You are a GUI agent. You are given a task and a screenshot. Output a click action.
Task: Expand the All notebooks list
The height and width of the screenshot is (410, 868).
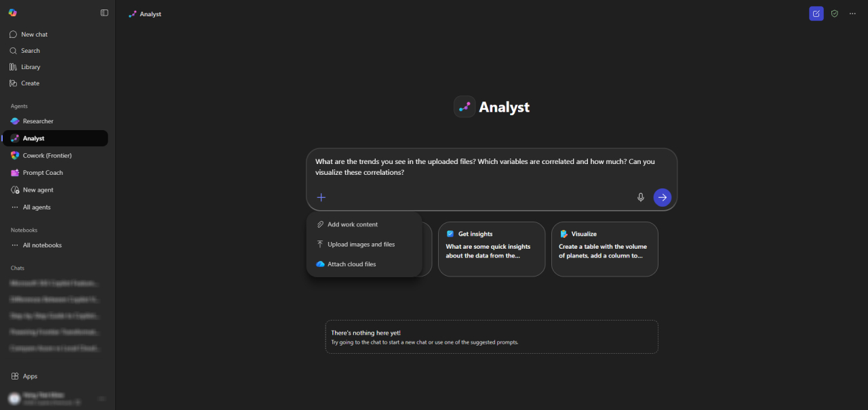41,245
